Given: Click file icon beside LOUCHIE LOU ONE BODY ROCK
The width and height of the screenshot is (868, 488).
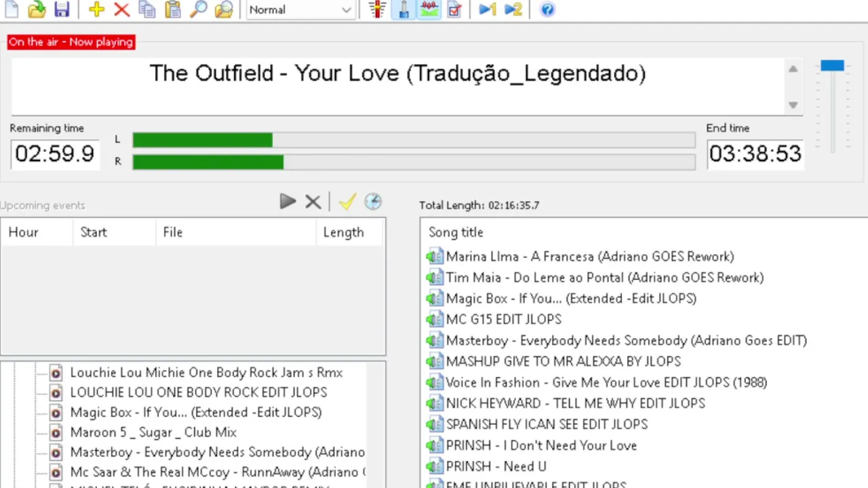Looking at the screenshot, I should coord(56,392).
